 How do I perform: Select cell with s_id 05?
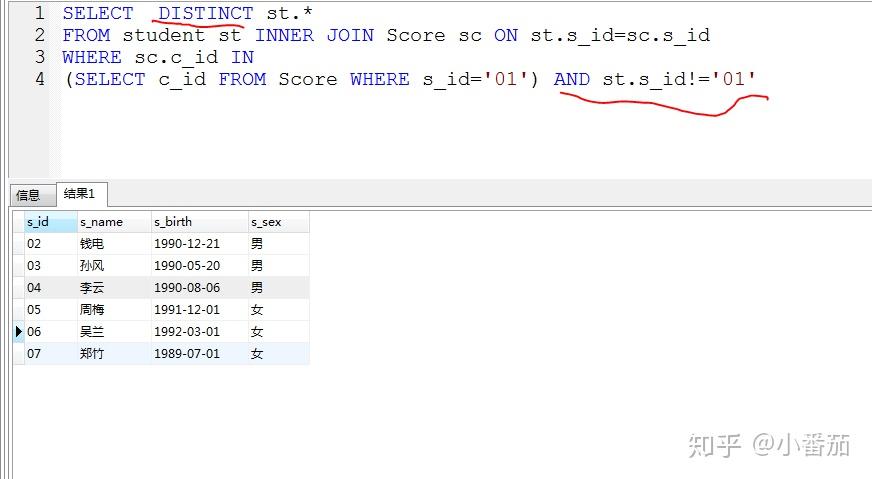click(x=51, y=309)
